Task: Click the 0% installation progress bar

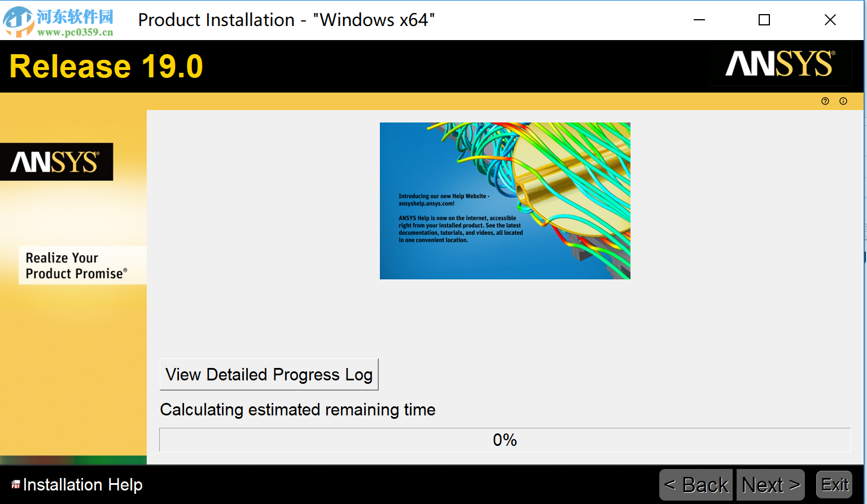Action: pos(505,440)
